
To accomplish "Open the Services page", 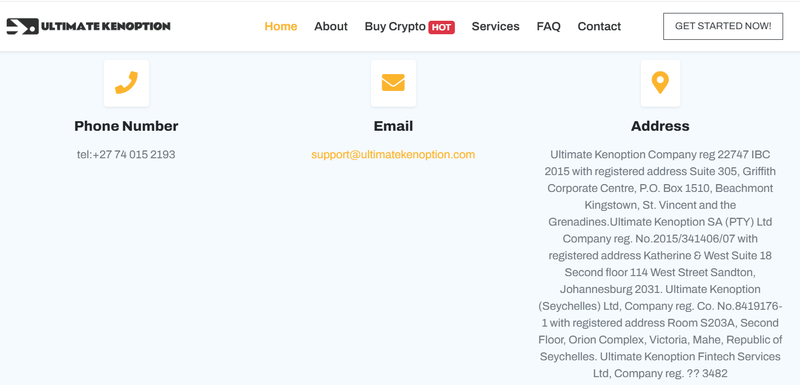I will (495, 27).
